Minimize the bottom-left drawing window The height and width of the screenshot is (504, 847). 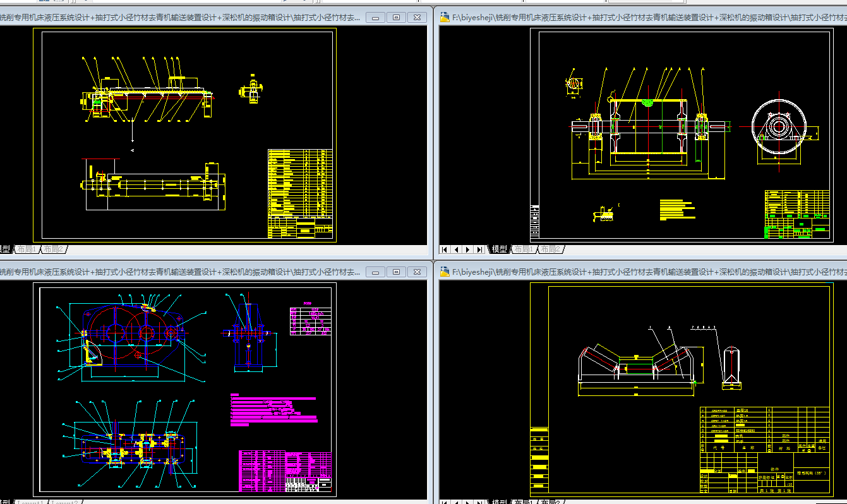pos(375,272)
